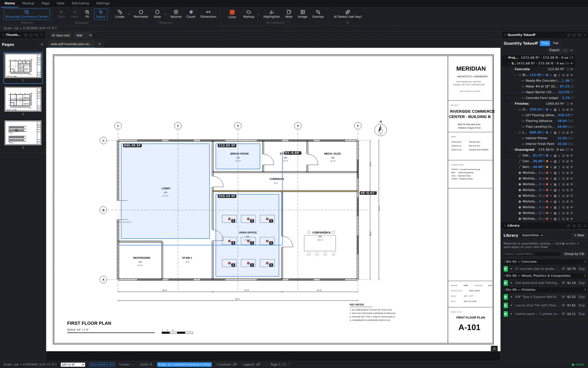
Task: Click the Export button
Action: pyautogui.click(x=554, y=50)
